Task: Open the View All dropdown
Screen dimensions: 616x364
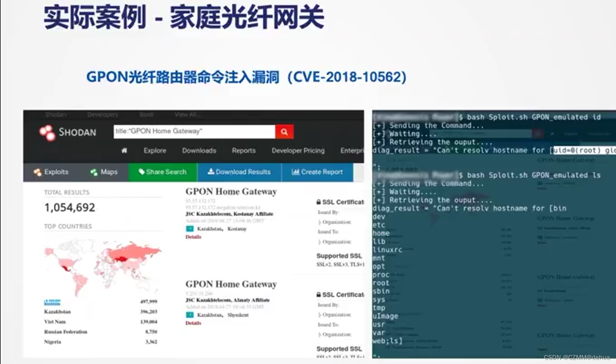Action: (186, 114)
